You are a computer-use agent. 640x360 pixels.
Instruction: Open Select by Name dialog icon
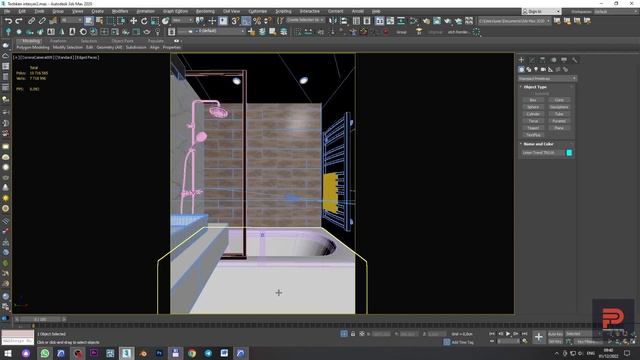point(99,20)
